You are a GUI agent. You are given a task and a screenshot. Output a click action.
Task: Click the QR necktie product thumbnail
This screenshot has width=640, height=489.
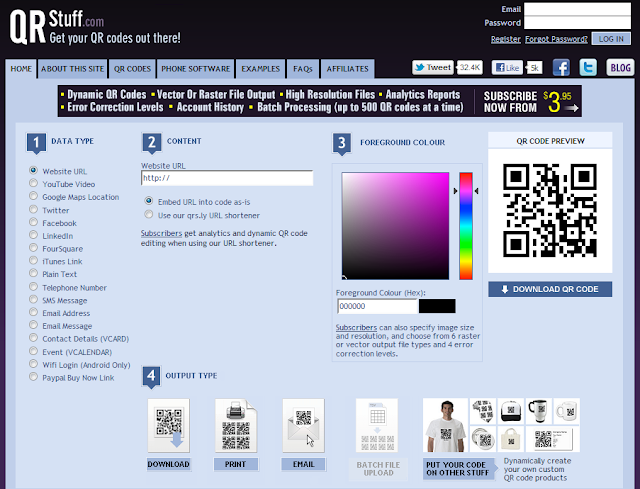(x=483, y=411)
